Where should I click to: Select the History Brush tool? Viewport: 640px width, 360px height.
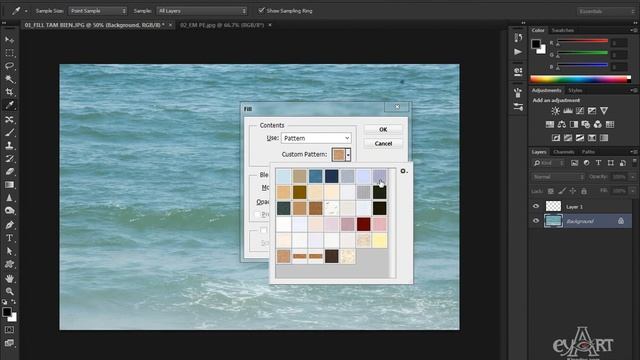9,158
